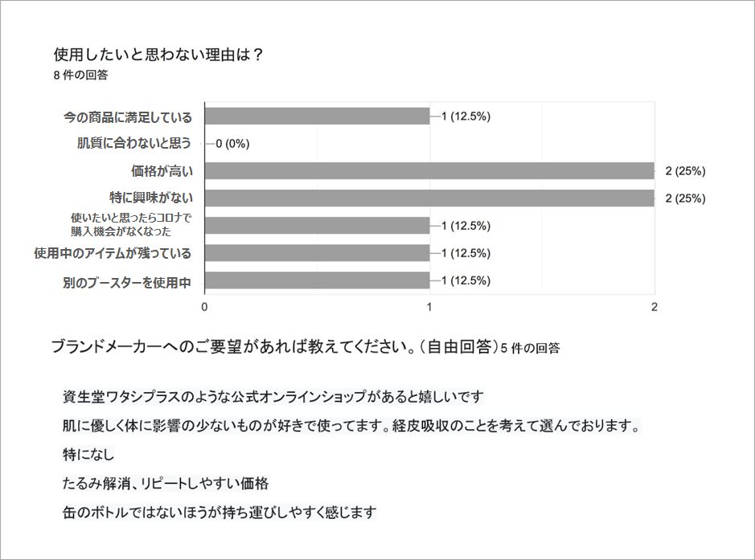Click the 肌質に合わないと思う axis label

click(x=134, y=143)
